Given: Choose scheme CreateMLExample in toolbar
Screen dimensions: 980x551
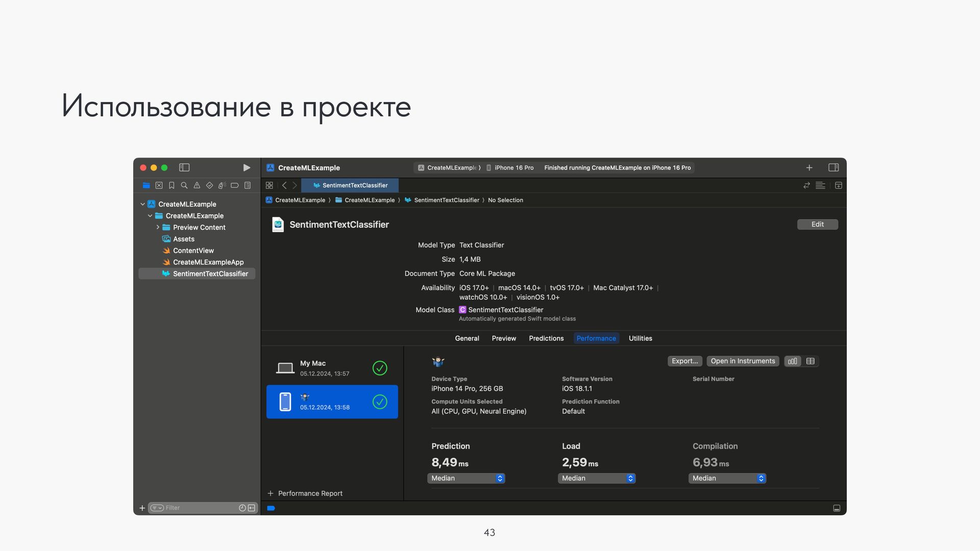Looking at the screenshot, I should coord(449,167).
